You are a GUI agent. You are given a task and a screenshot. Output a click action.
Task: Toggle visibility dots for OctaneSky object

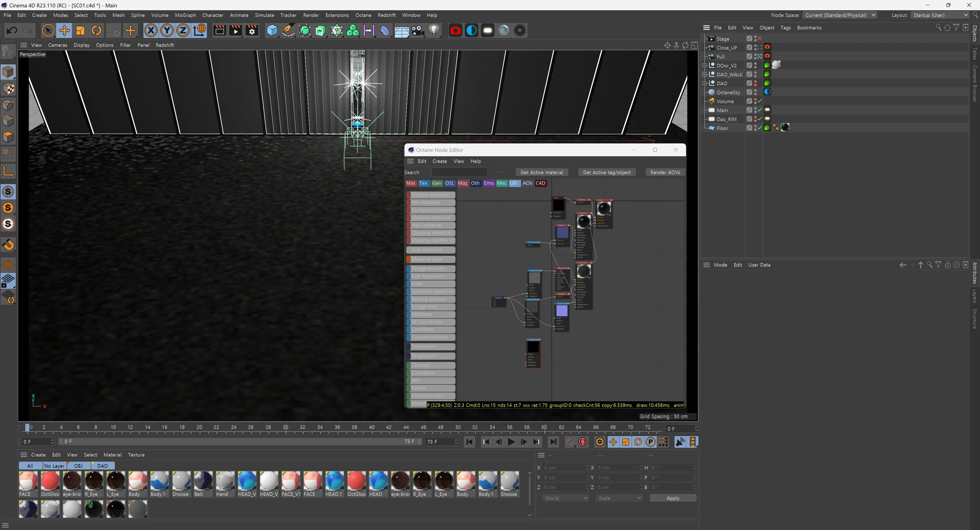(755, 92)
